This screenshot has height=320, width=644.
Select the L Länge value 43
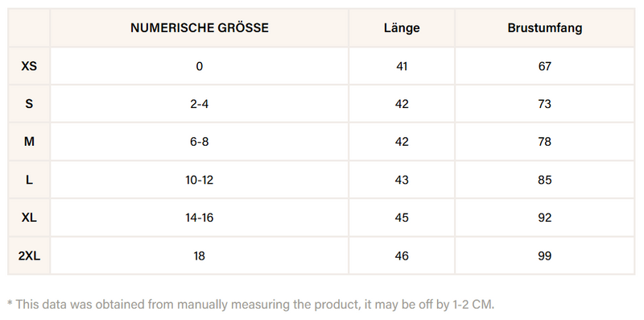pyautogui.click(x=402, y=180)
